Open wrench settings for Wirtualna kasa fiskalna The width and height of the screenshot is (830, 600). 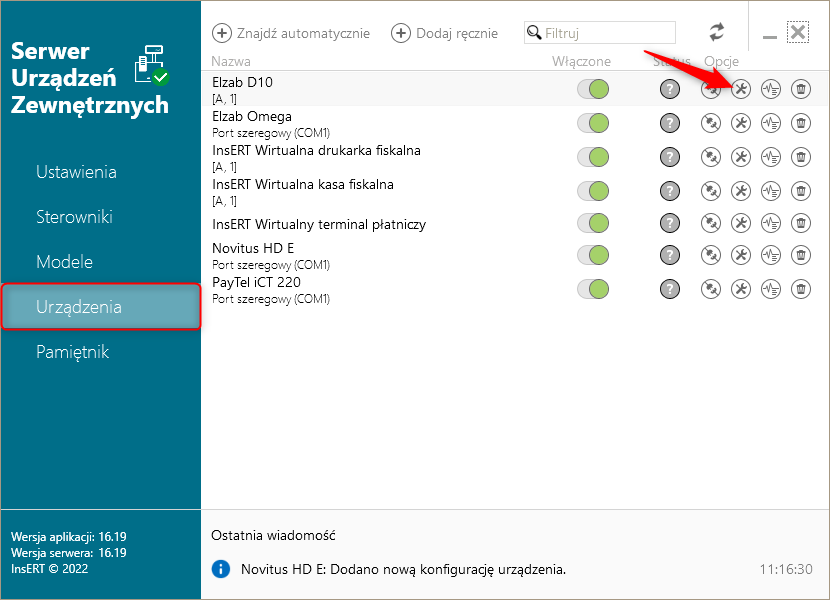741,191
